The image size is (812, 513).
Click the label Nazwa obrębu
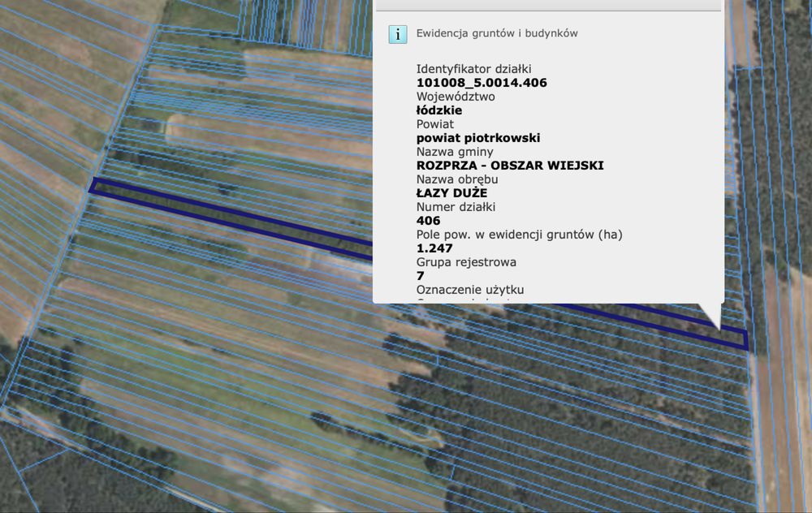457,179
